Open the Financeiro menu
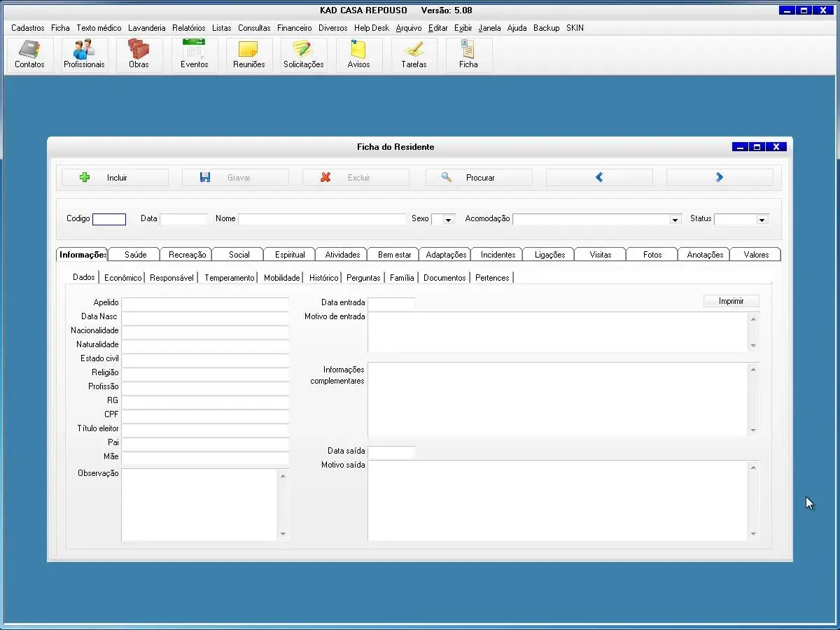Image resolution: width=840 pixels, height=630 pixels. (294, 28)
